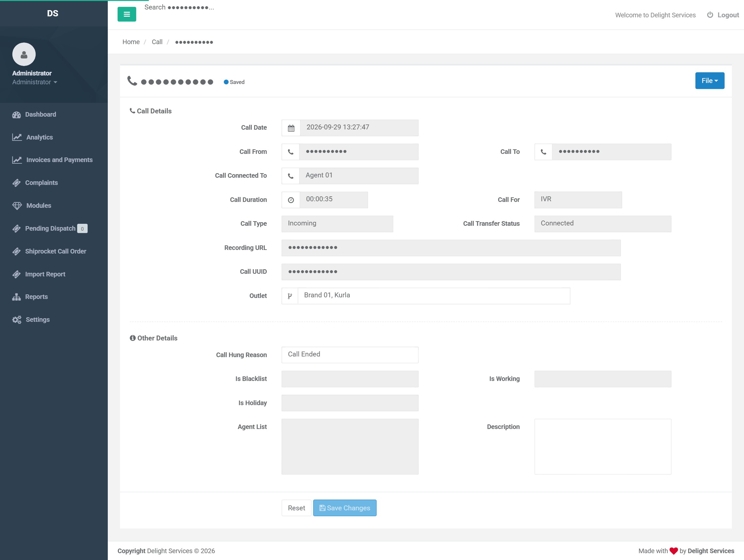
Task: Click the Delight Services footer link
Action: 711,551
